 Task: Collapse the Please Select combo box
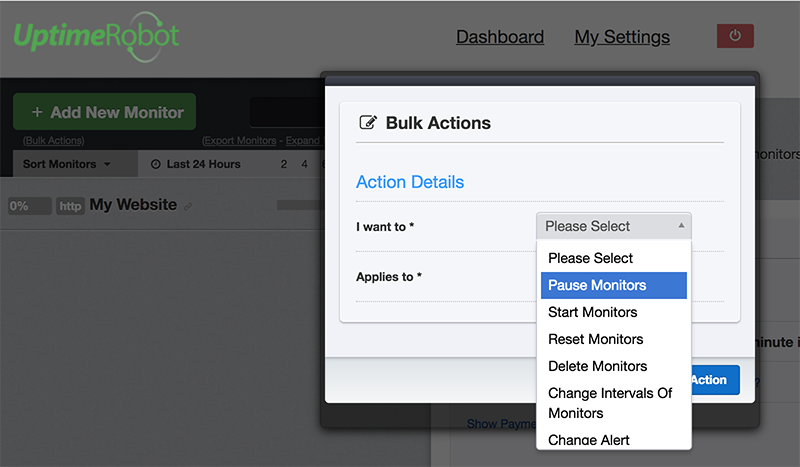coord(614,226)
